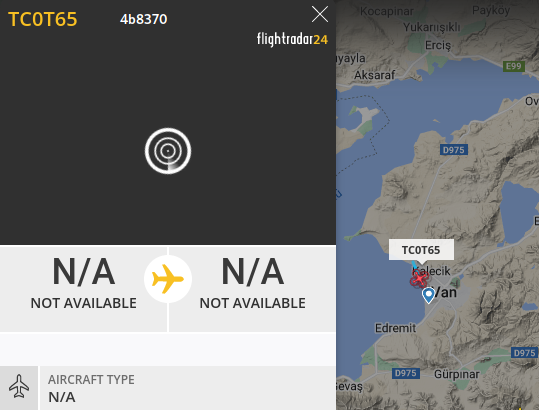Click the Edremit town label on map
This screenshot has height=410, width=539.
pos(395,328)
